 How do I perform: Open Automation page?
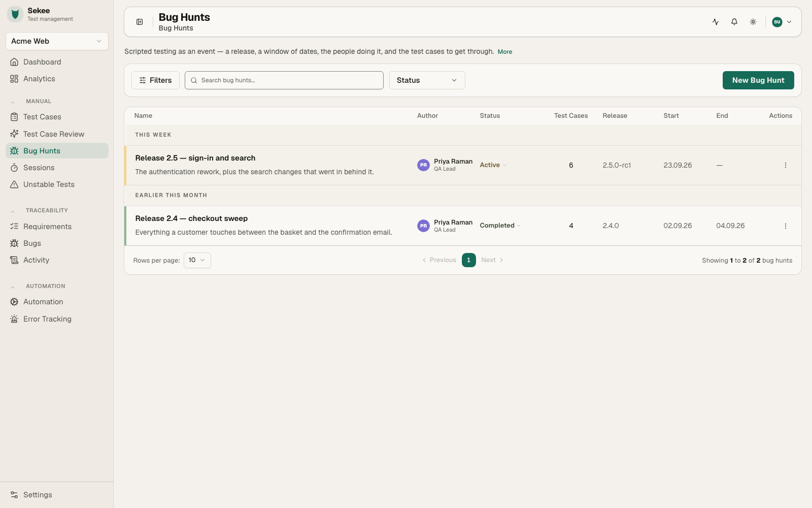pyautogui.click(x=57, y=302)
